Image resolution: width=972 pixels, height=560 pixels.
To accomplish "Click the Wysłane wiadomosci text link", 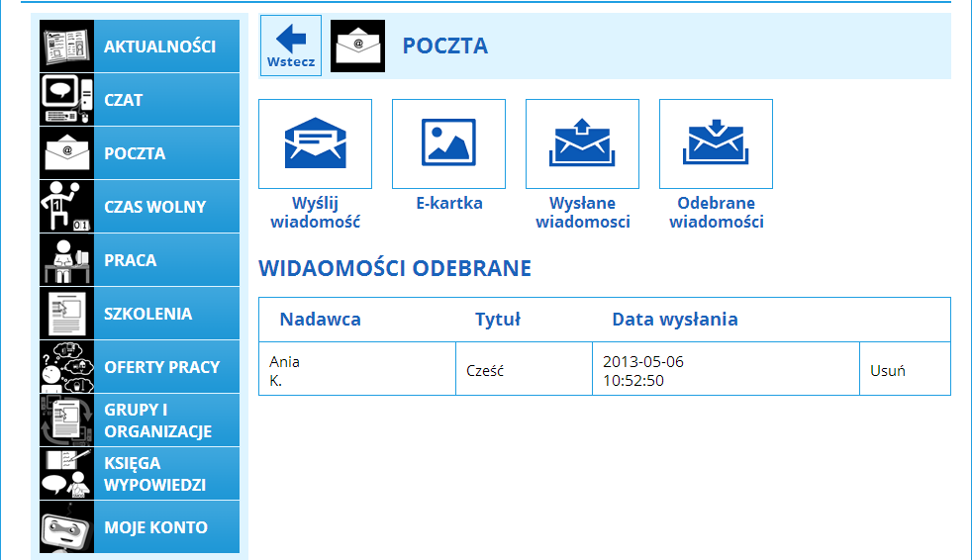I will [583, 213].
